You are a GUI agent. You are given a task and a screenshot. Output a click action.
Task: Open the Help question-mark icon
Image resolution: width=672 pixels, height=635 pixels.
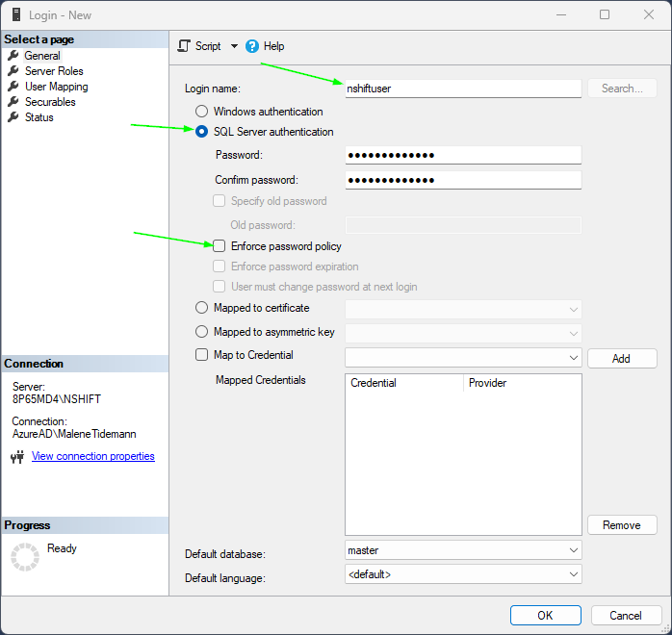pyautogui.click(x=252, y=46)
